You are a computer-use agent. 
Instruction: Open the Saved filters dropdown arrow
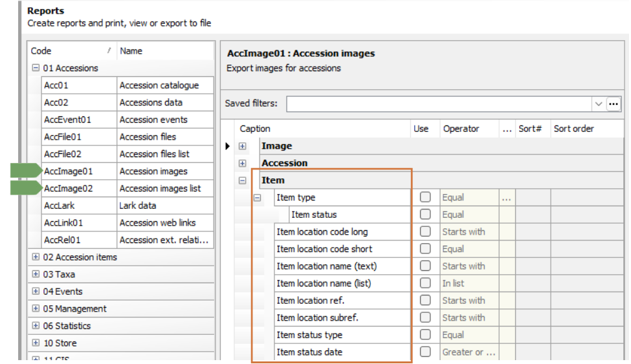click(x=599, y=104)
